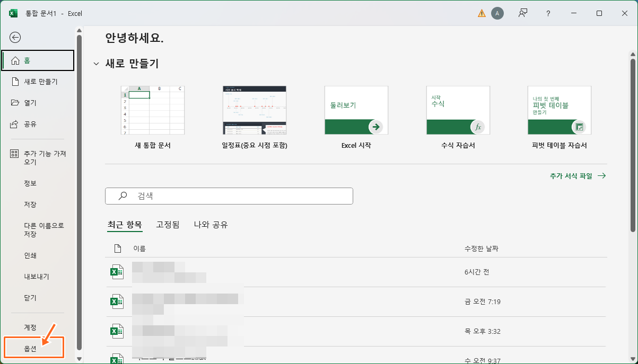Switch to the 고정됨 tab
The image size is (638, 364).
click(168, 225)
